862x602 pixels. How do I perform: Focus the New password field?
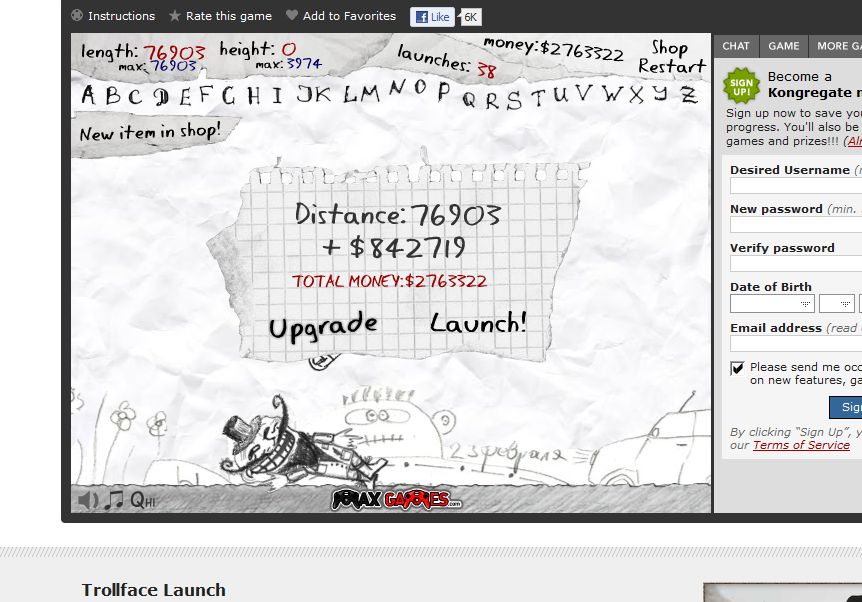click(x=796, y=225)
